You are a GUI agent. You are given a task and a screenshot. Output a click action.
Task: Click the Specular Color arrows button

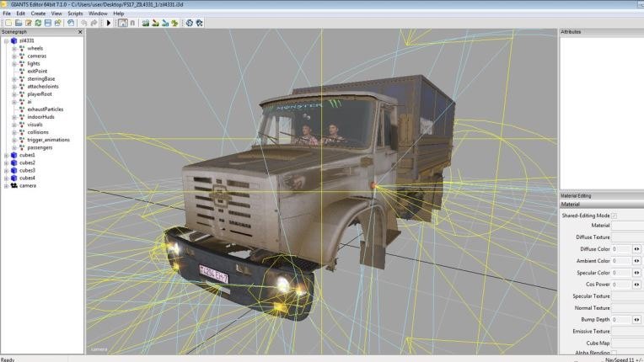636,273
